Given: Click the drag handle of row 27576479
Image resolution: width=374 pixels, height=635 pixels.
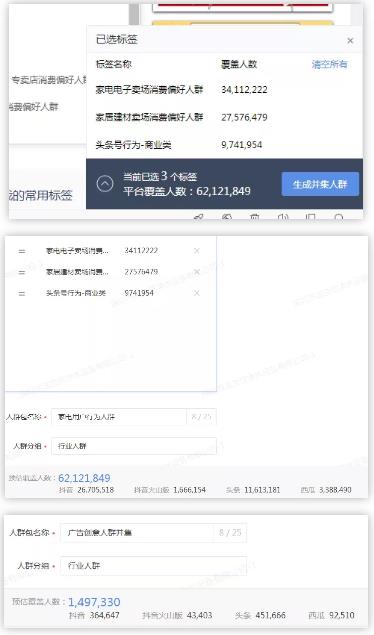Looking at the screenshot, I should [22, 272].
